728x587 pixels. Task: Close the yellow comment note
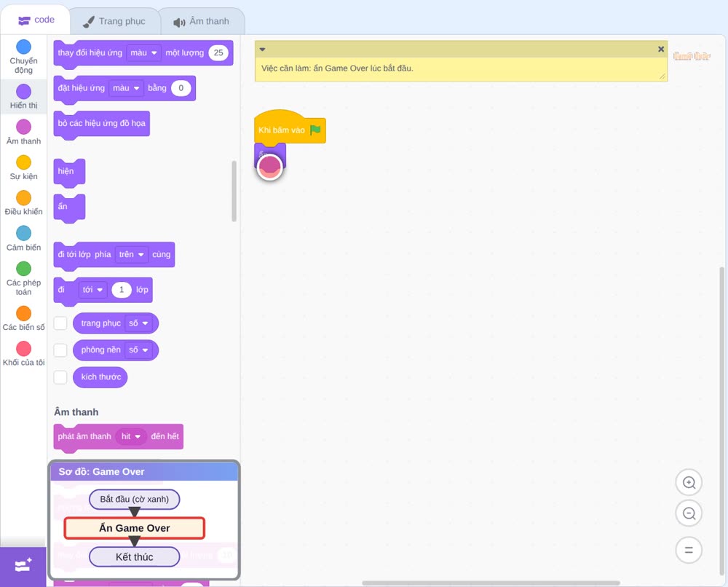(661, 49)
